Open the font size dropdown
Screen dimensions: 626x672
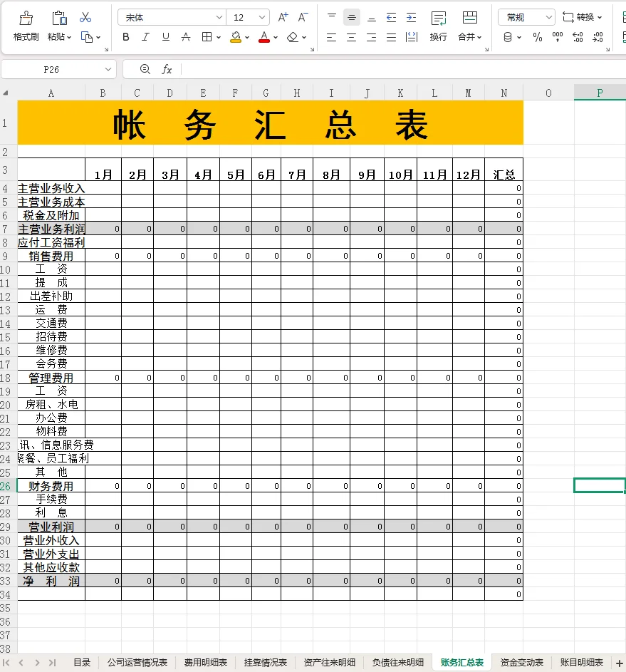point(261,18)
